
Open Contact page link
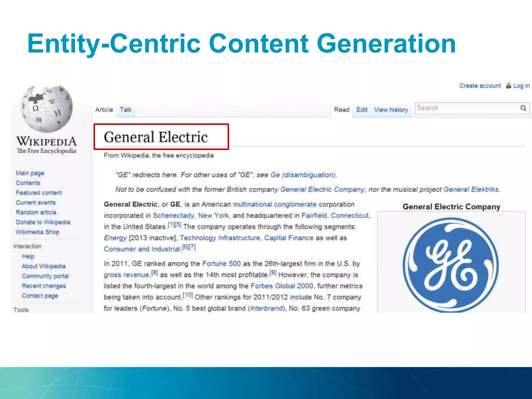click(40, 296)
